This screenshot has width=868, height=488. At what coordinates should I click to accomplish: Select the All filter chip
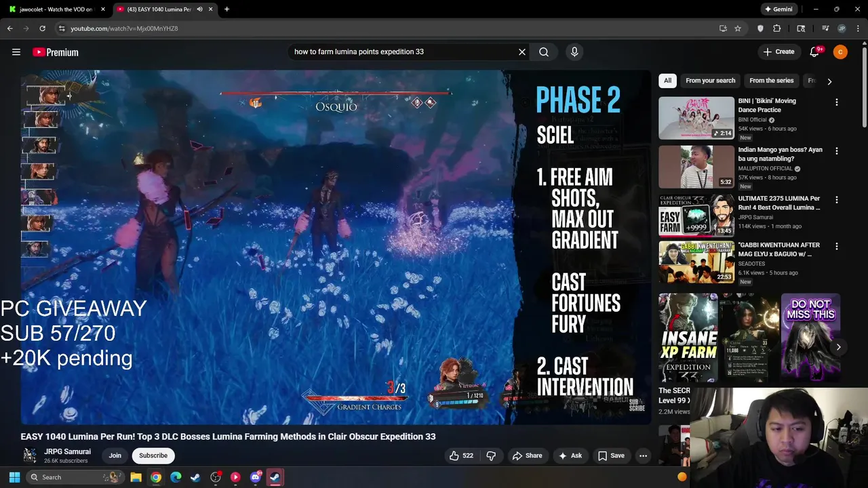667,81
